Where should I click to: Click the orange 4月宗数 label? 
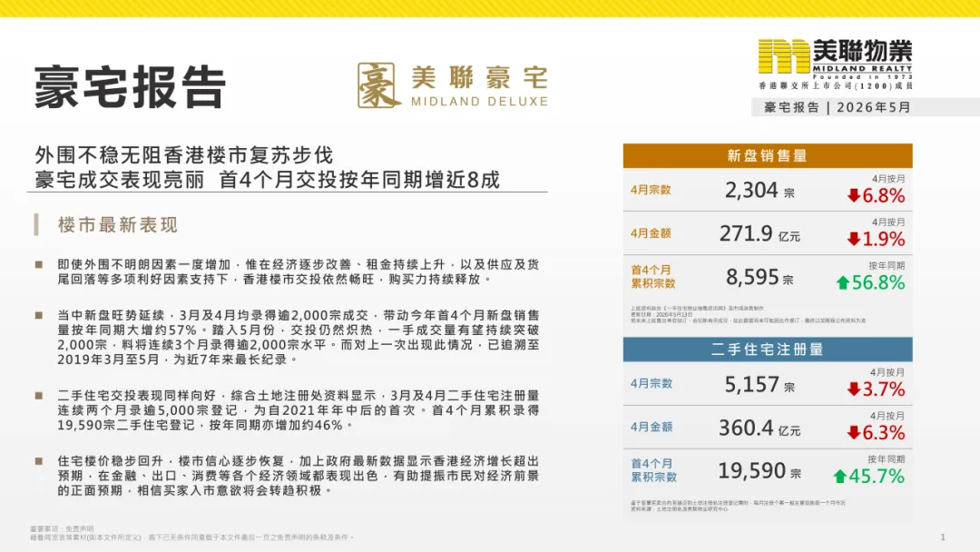tap(651, 190)
